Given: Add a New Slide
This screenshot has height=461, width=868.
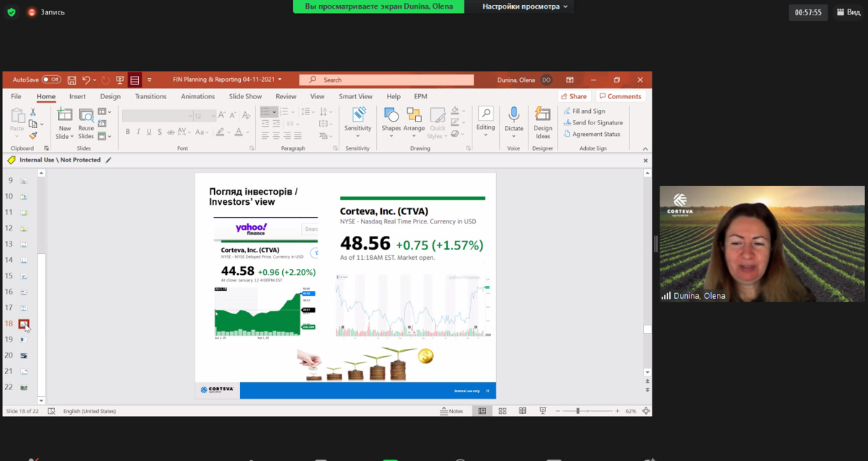Looking at the screenshot, I should point(65,123).
